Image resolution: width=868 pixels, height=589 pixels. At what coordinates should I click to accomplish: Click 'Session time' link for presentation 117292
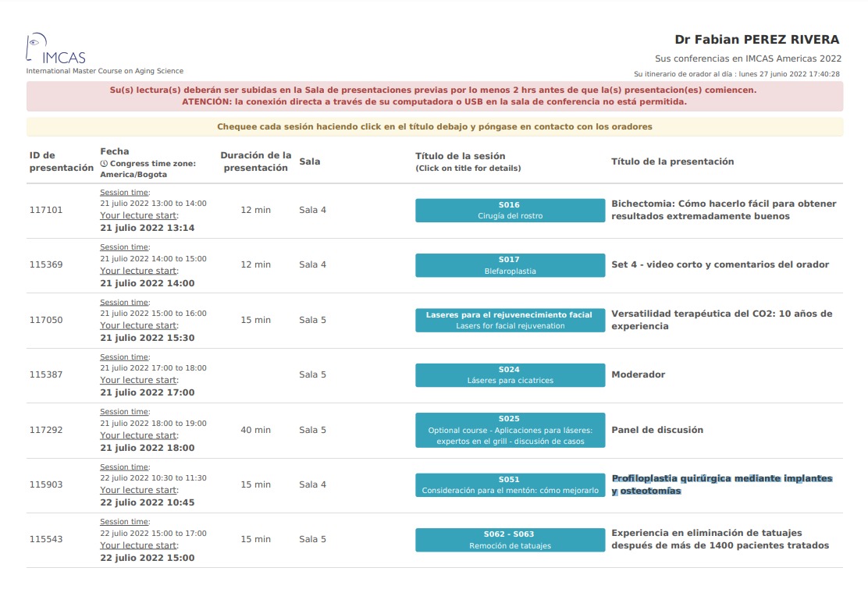[124, 412]
